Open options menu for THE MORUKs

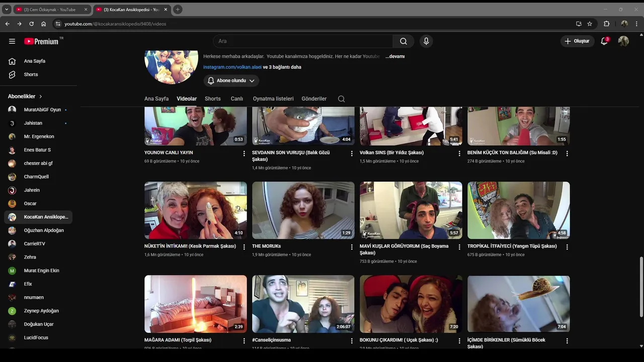pos(352,247)
